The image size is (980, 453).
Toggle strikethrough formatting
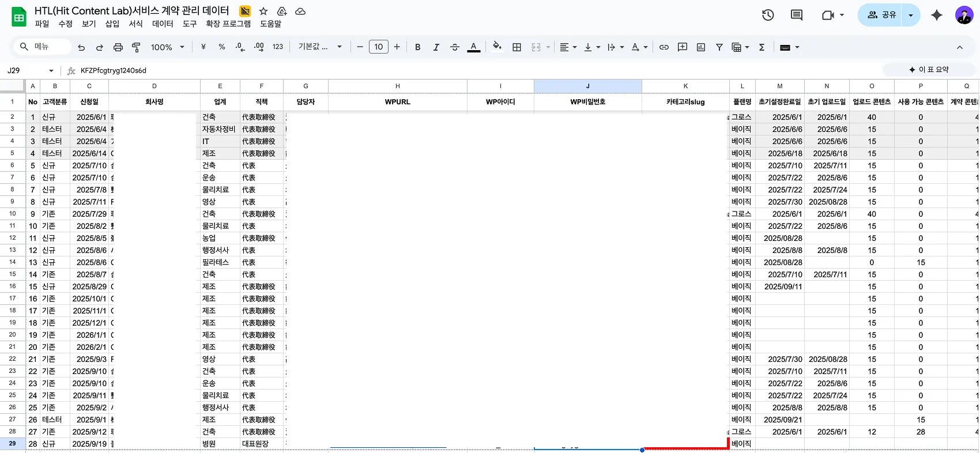point(454,47)
